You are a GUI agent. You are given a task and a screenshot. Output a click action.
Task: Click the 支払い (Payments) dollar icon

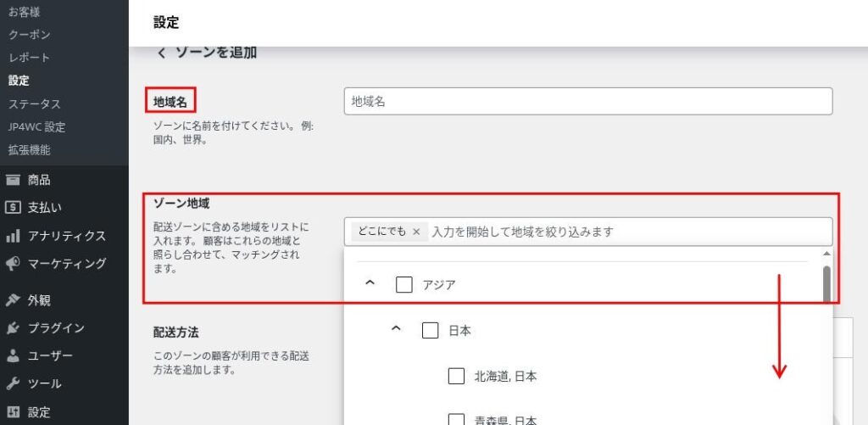coord(13,207)
